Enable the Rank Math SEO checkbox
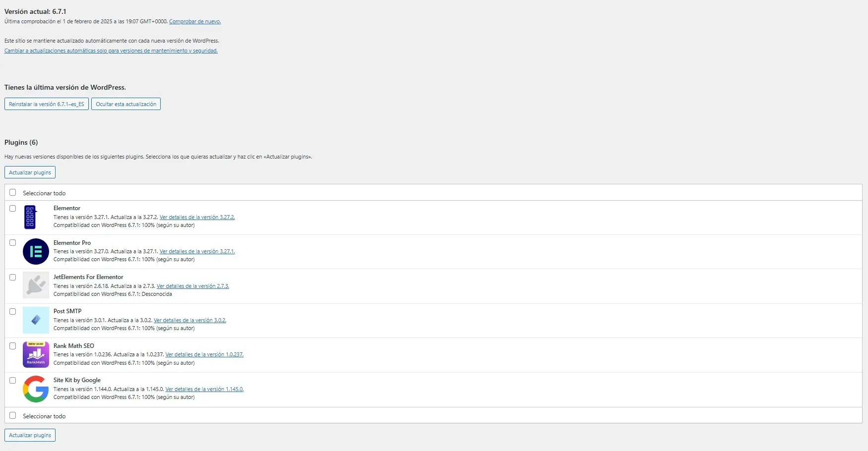 13,346
